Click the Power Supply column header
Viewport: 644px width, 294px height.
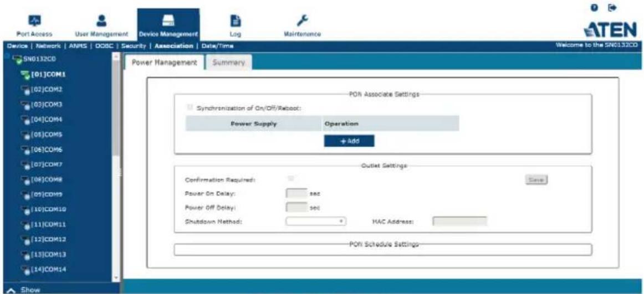(253, 123)
